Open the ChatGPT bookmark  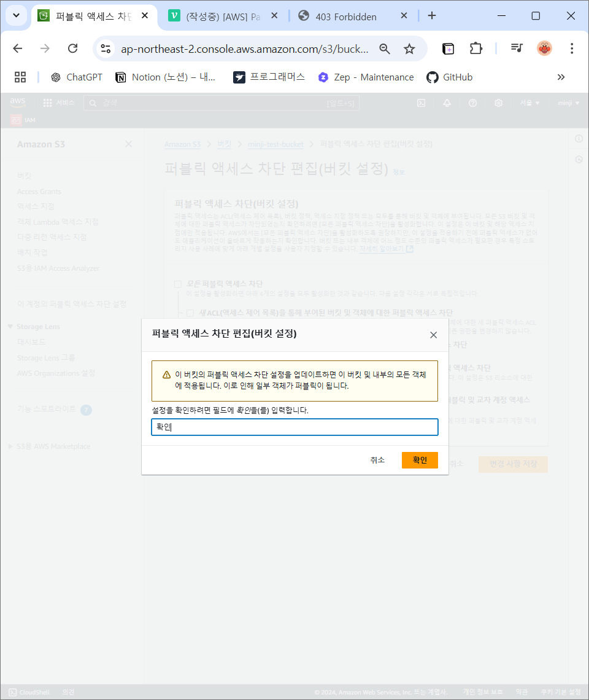pyautogui.click(x=76, y=77)
